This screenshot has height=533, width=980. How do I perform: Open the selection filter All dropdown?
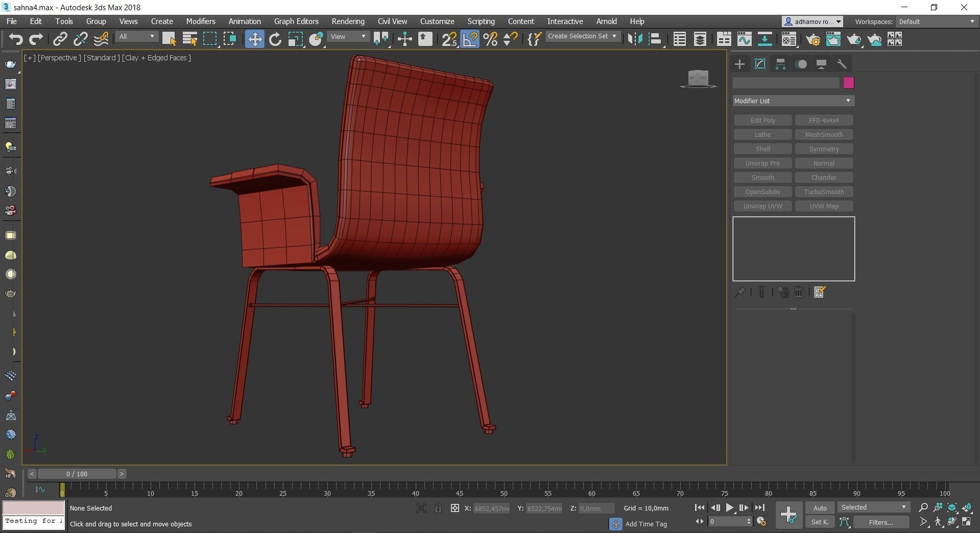(136, 37)
